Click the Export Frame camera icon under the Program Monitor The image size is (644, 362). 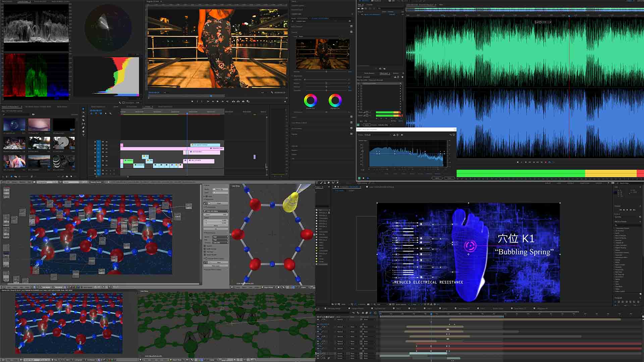(x=243, y=101)
